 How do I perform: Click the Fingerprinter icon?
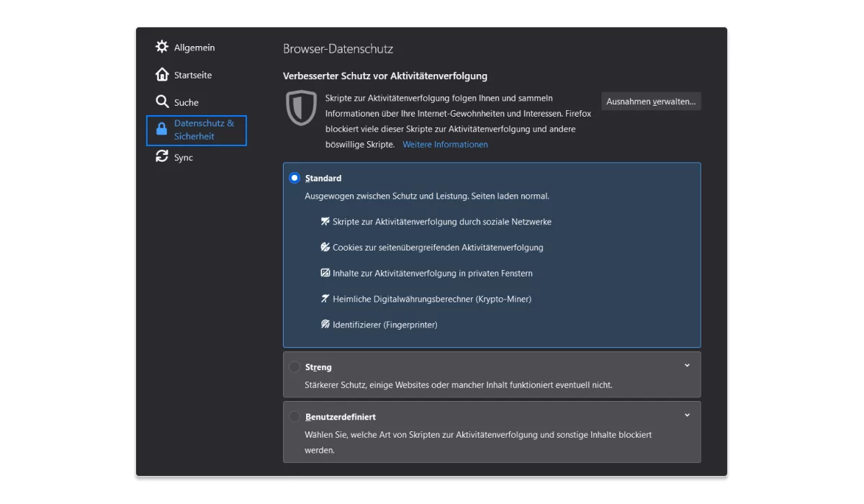[x=325, y=325]
